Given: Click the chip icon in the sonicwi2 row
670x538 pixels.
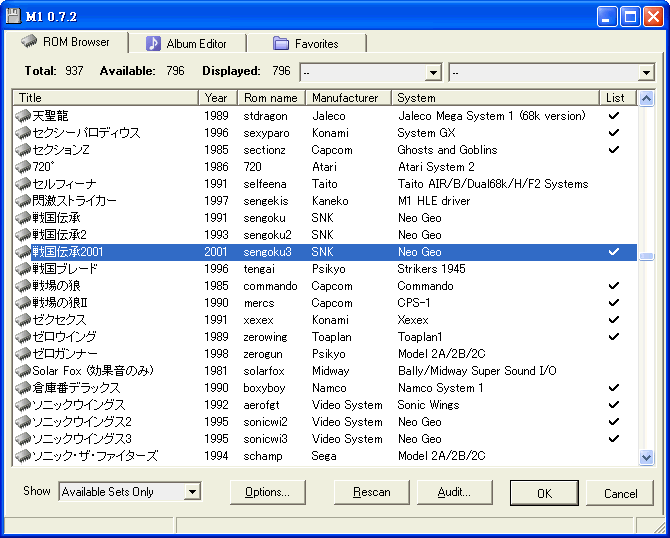Looking at the screenshot, I should [23, 422].
